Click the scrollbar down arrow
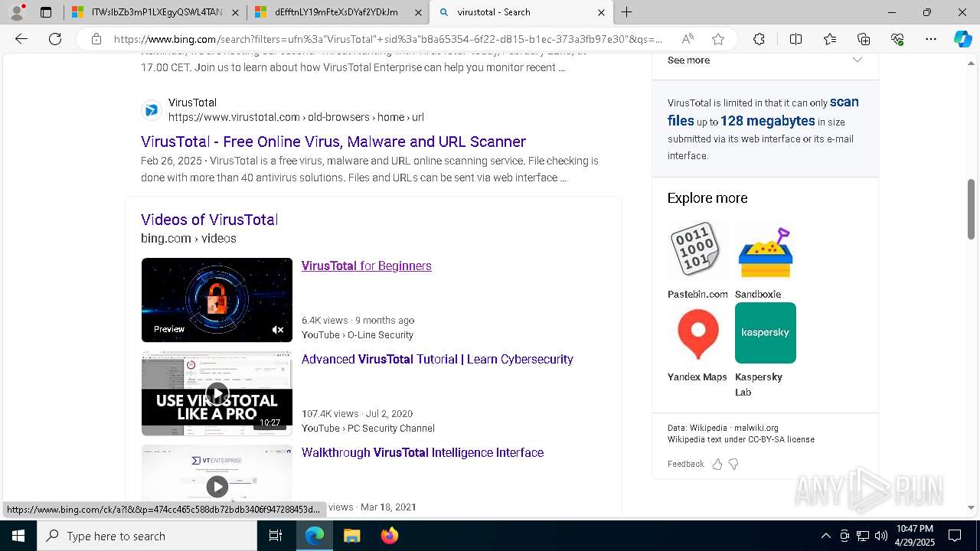This screenshot has height=551, width=980. point(972,507)
